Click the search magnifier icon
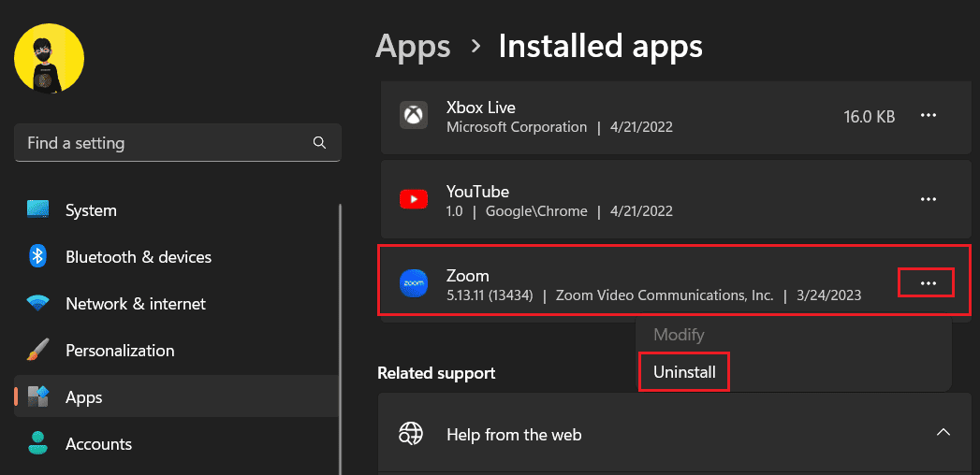 [319, 143]
